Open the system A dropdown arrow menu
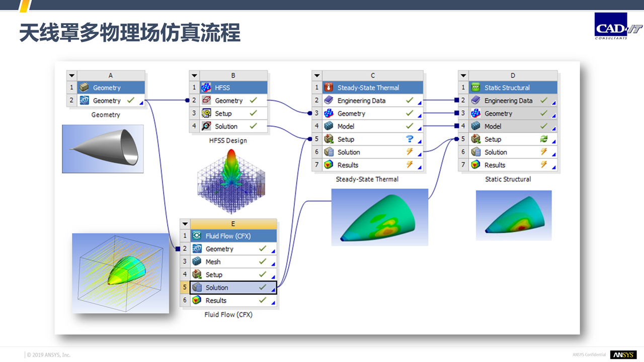This screenshot has height=362, width=644. click(x=72, y=75)
